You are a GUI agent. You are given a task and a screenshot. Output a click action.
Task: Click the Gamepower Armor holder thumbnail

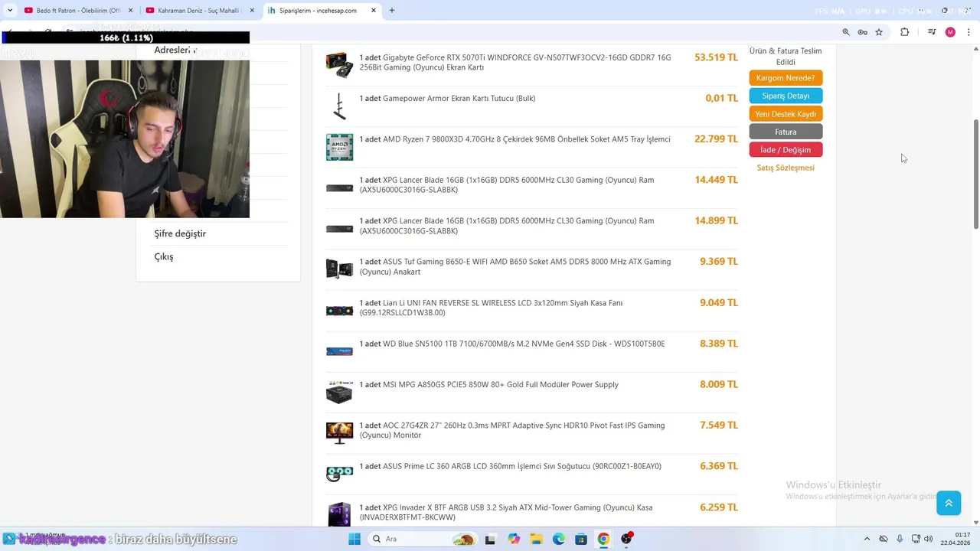click(339, 106)
